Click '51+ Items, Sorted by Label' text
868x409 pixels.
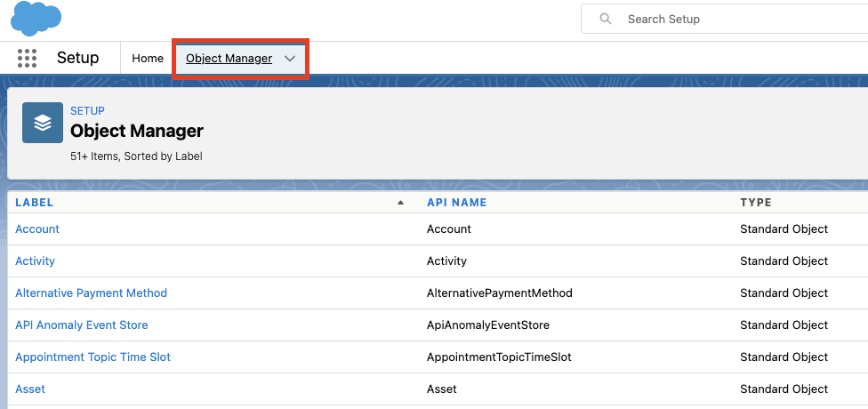[136, 156]
